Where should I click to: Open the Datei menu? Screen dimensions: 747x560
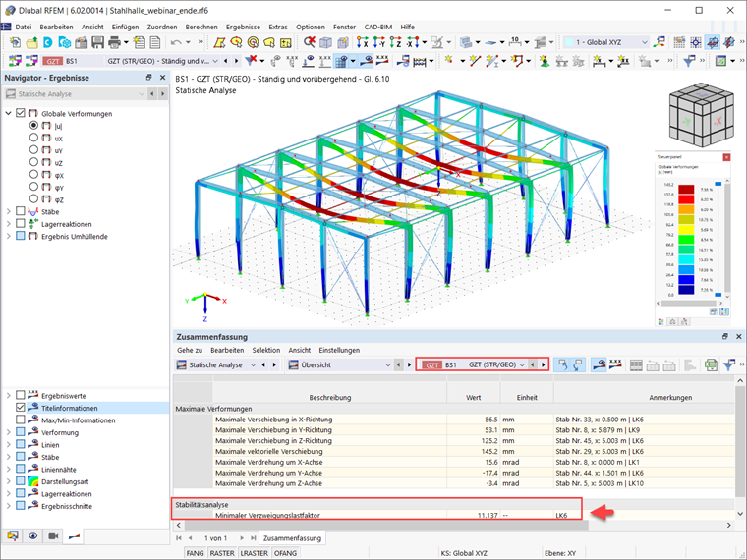coord(24,28)
